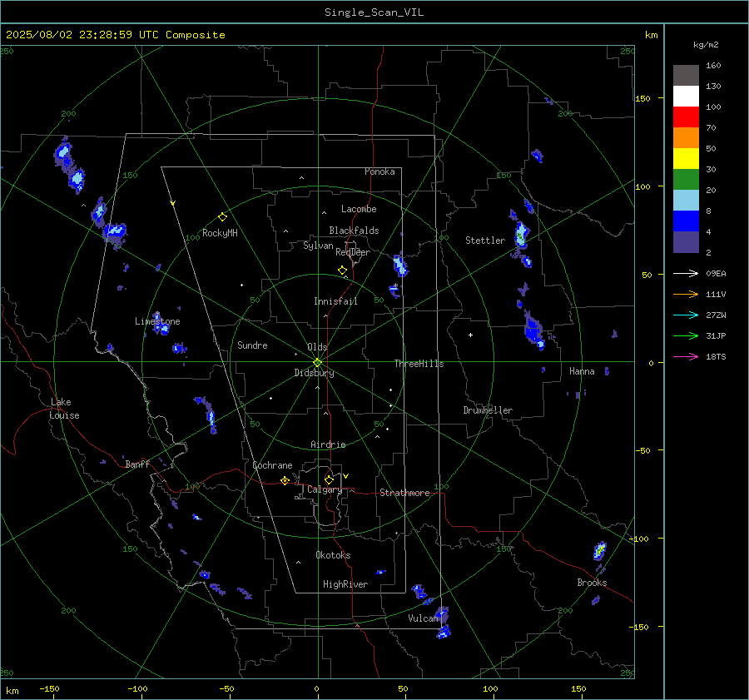749x700 pixels.
Task: Select the Lake Louise map label
Action: 64,409
